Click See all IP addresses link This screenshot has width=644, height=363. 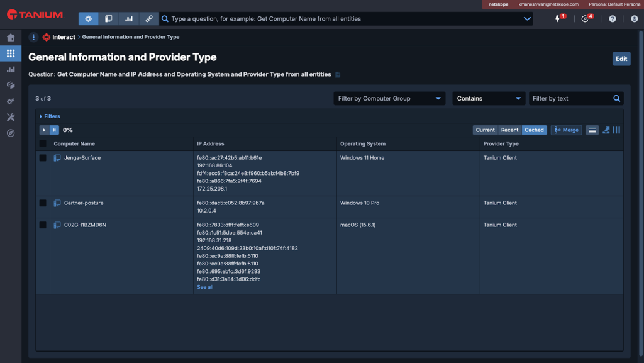(205, 287)
